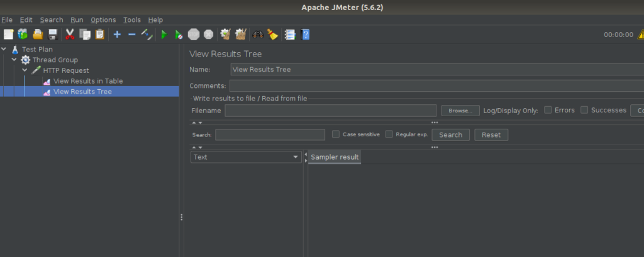Open the Text renderer dropdown
This screenshot has height=257, width=644.
click(246, 157)
